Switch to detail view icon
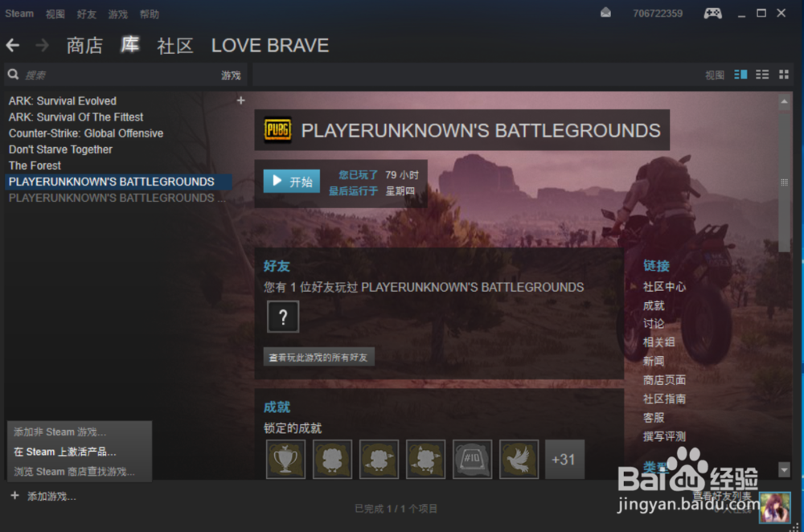Viewport: 804px width, 532px height. coord(740,75)
